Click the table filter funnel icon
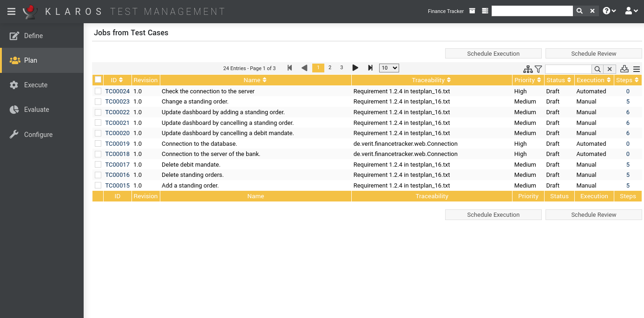Viewport: 644px width, 318px height. [539, 69]
